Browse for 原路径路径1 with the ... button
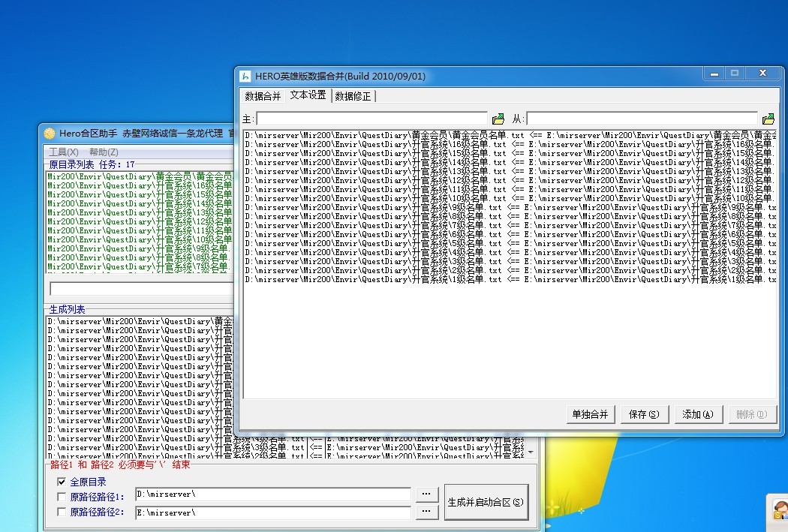Image resolution: width=788 pixels, height=532 pixels. click(427, 494)
